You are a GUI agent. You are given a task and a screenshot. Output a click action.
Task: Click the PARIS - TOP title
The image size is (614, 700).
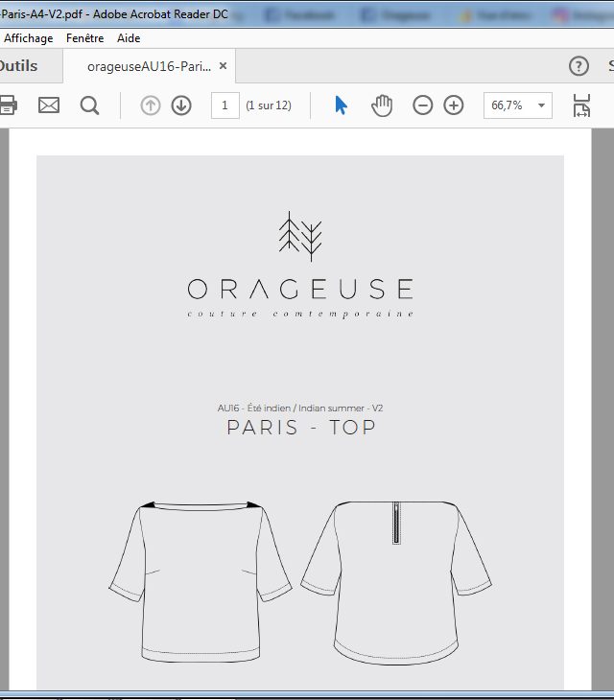tap(301, 428)
